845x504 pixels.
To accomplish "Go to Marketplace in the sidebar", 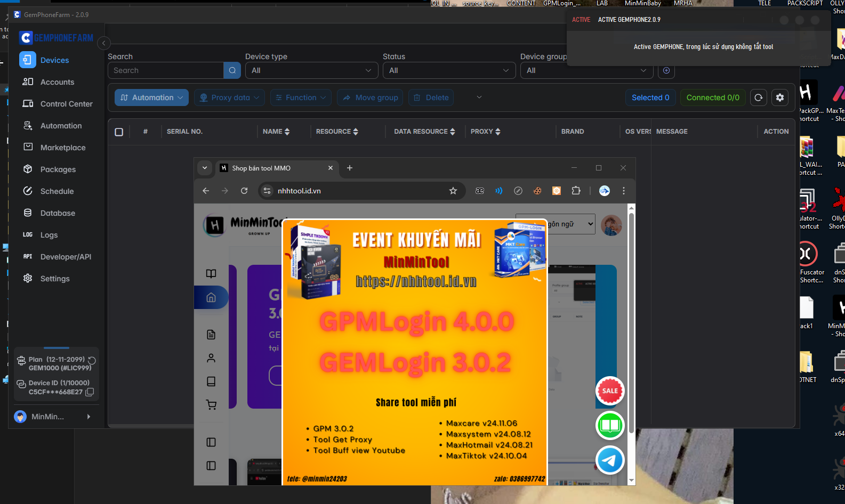I will (x=62, y=148).
